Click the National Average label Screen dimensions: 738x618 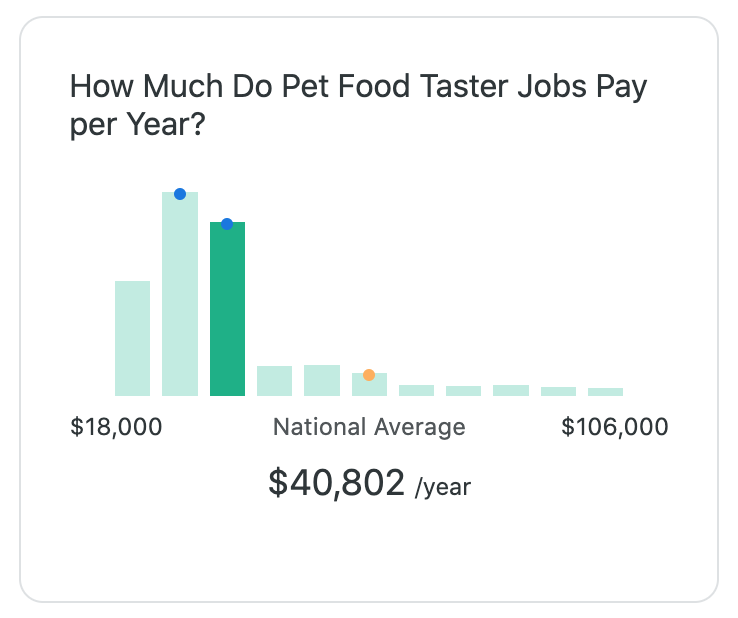369,427
